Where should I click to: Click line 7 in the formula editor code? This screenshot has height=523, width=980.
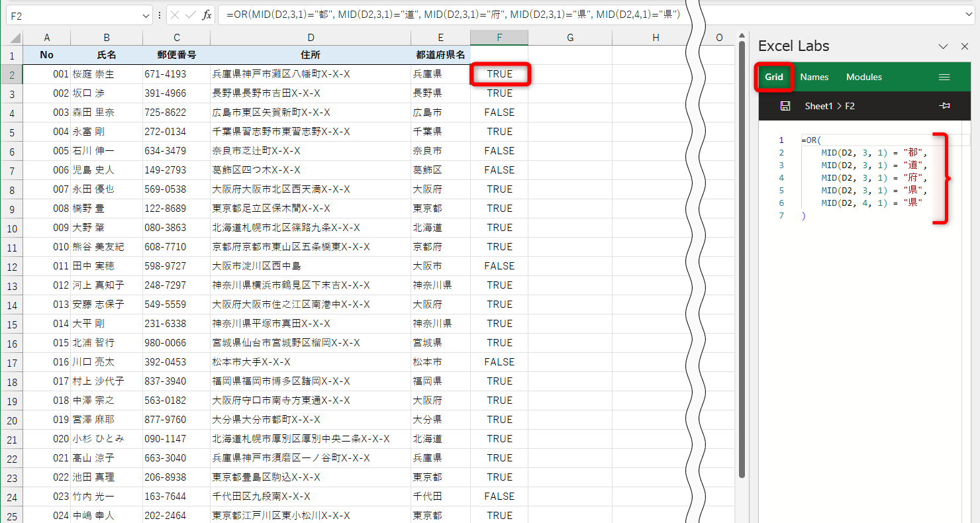click(x=803, y=216)
